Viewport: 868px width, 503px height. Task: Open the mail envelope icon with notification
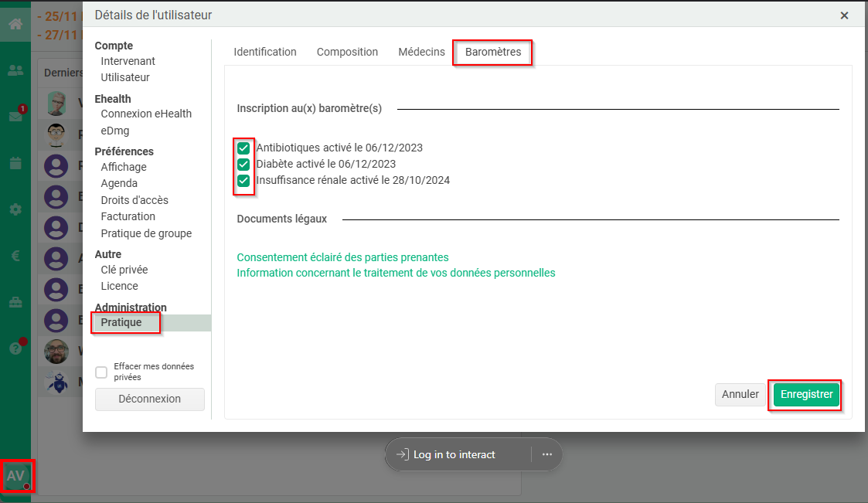15,116
